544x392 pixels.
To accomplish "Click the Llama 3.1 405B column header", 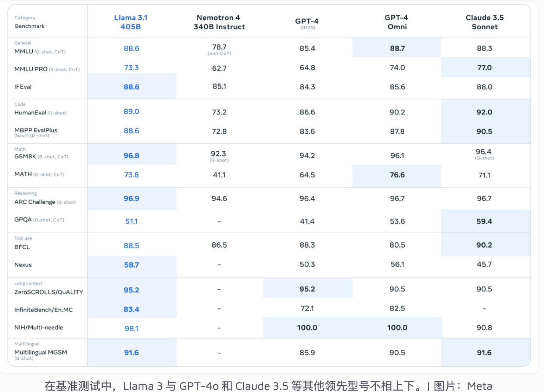I will click(x=131, y=22).
